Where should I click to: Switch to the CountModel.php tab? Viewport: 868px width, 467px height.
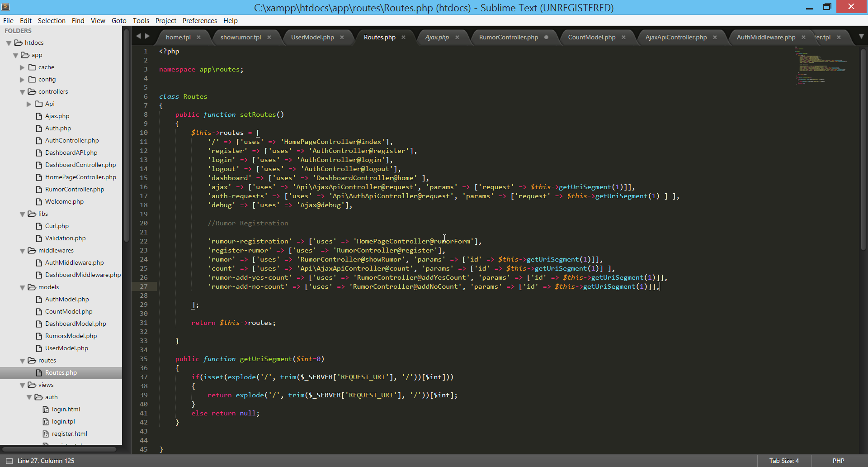pos(592,37)
